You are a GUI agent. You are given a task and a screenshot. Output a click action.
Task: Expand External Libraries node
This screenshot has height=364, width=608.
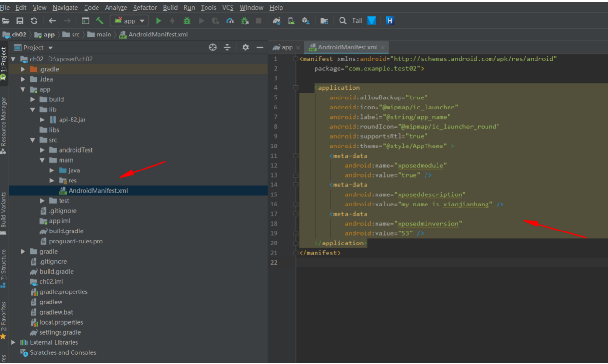pos(13,342)
